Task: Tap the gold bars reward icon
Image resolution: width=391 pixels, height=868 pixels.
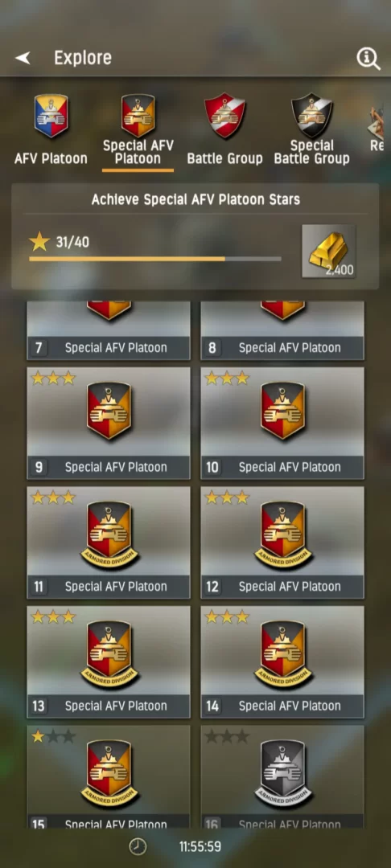Action: 329,252
